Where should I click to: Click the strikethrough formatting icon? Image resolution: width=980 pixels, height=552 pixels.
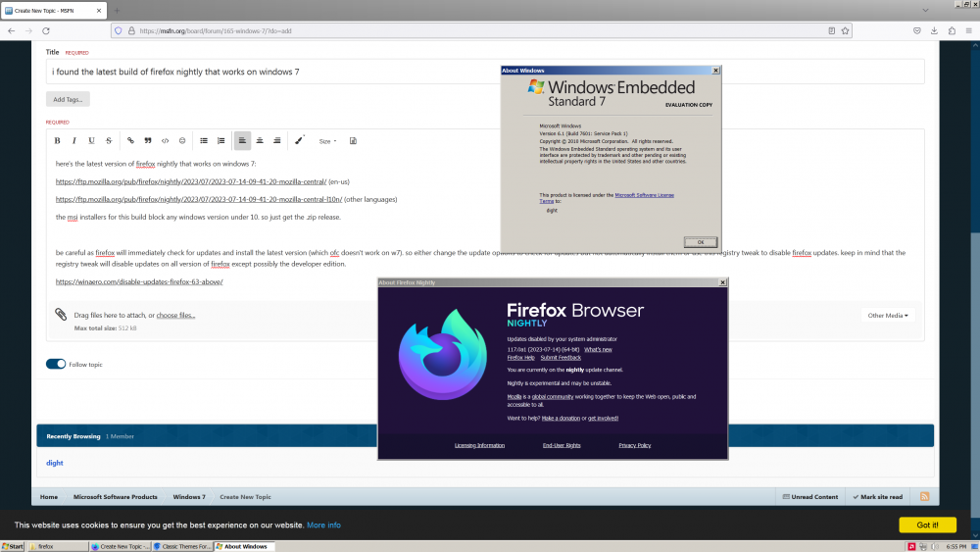108,141
